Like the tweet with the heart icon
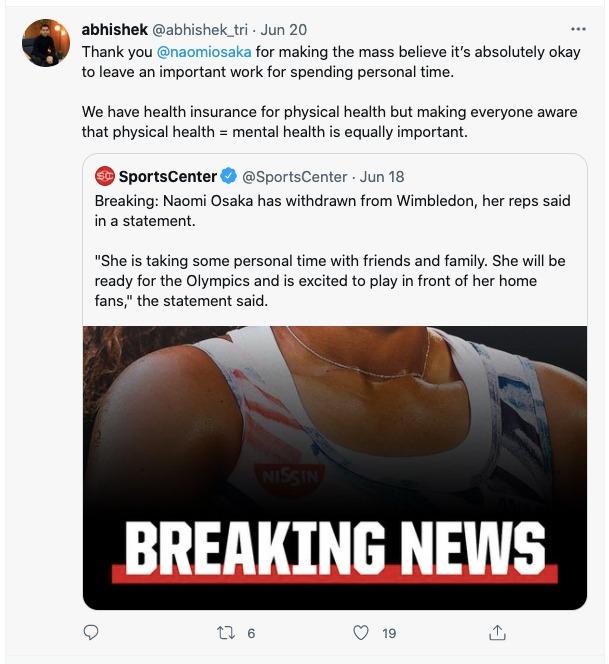 361,633
